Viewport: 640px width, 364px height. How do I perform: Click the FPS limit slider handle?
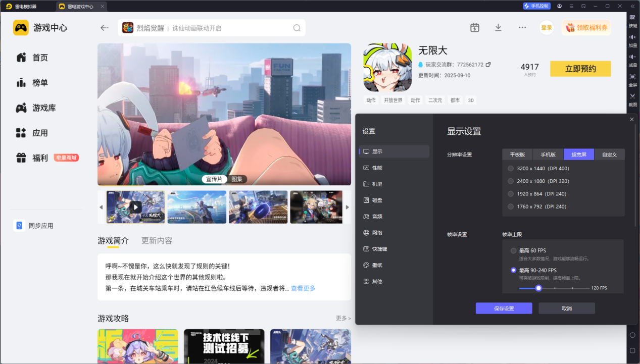[538, 288]
